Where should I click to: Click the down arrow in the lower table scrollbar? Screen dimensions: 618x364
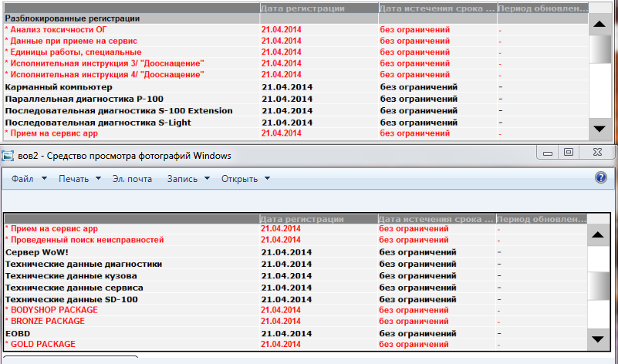598,339
